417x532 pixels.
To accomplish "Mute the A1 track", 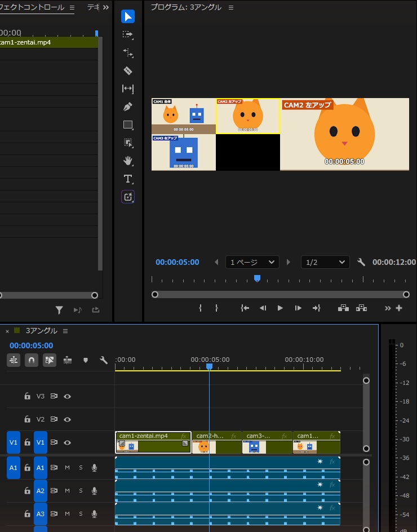I will click(67, 468).
